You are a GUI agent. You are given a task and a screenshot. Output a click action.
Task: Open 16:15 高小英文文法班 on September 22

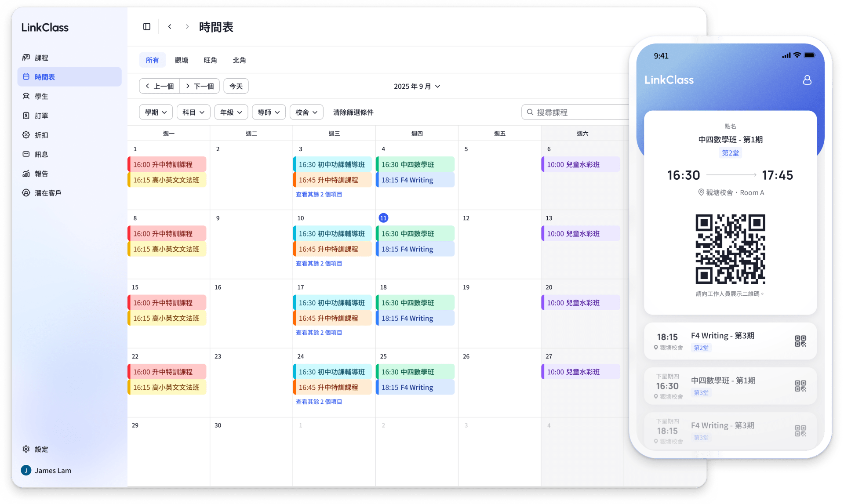[167, 387]
